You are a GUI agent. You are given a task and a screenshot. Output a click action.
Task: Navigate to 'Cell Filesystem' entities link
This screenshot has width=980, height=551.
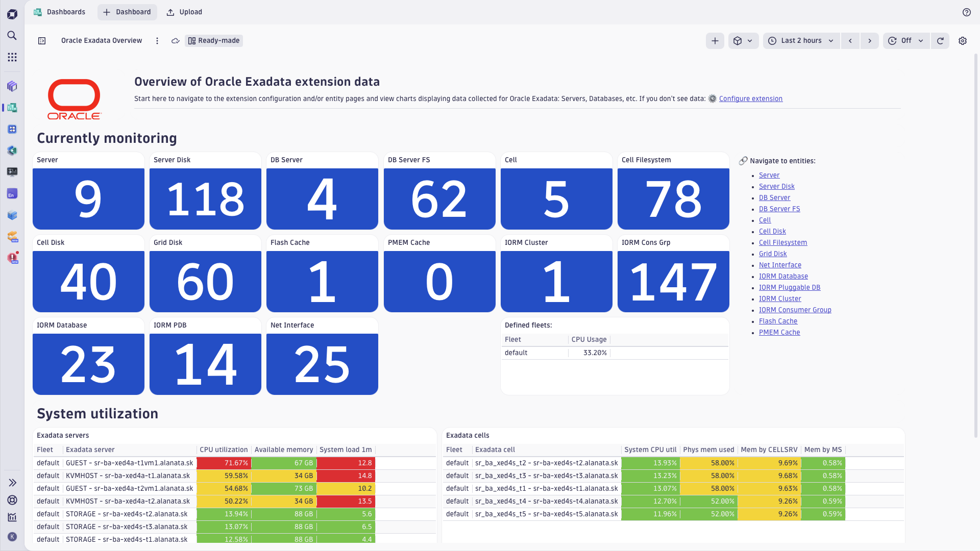782,242
